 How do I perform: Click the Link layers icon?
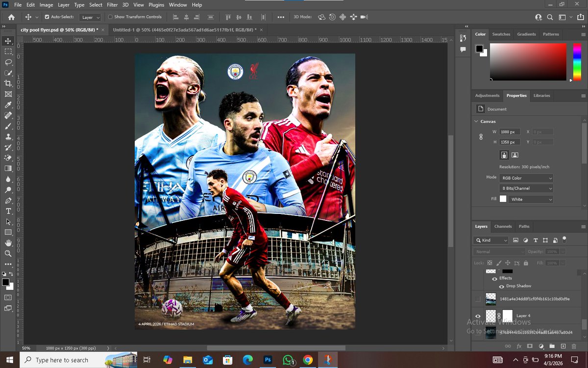point(508,346)
